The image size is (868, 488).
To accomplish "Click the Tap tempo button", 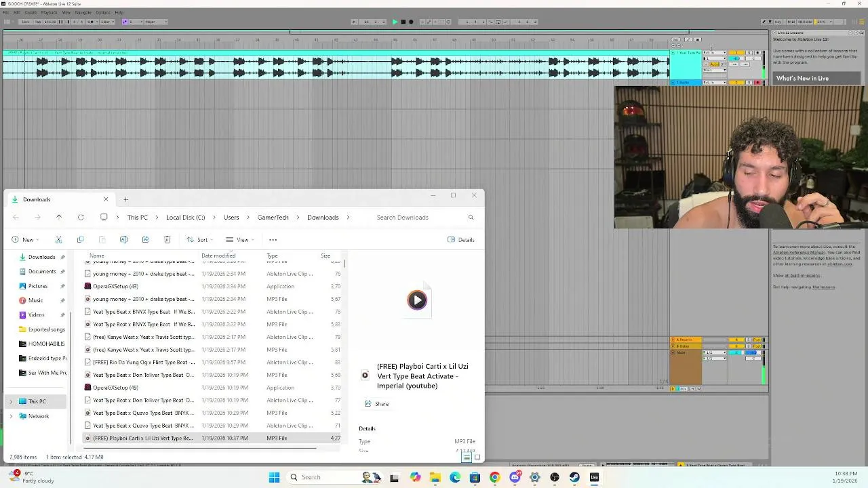I will (38, 22).
